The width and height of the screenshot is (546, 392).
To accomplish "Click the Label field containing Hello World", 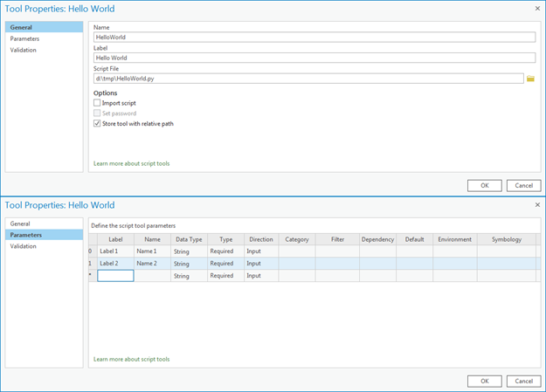I will click(x=314, y=58).
